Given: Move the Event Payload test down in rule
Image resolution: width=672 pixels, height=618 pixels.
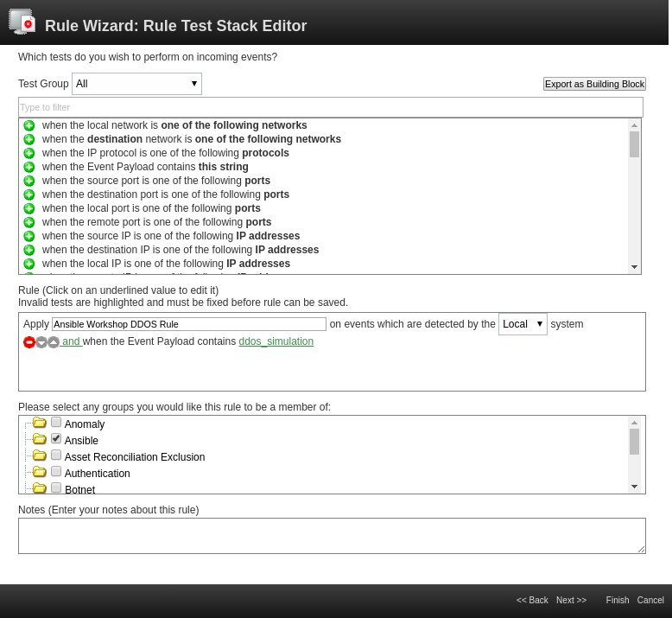Looking at the screenshot, I should pos(41,342).
